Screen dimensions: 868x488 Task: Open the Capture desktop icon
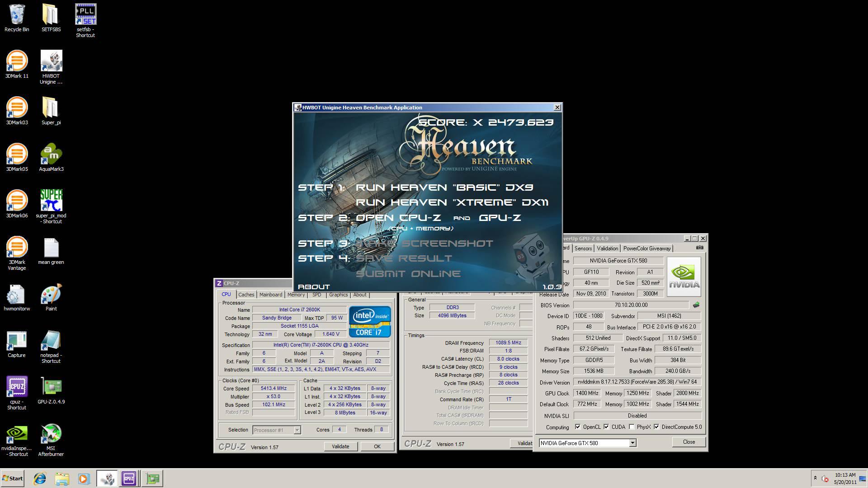tap(17, 344)
